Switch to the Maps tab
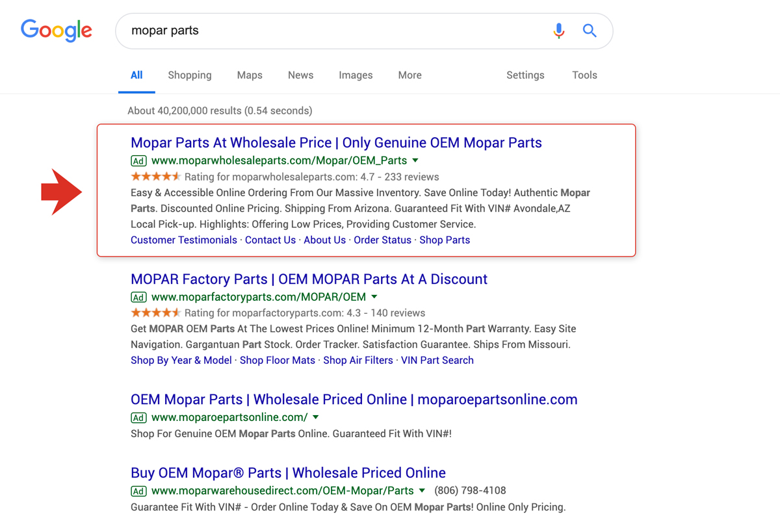780x532 pixels. pyautogui.click(x=250, y=75)
